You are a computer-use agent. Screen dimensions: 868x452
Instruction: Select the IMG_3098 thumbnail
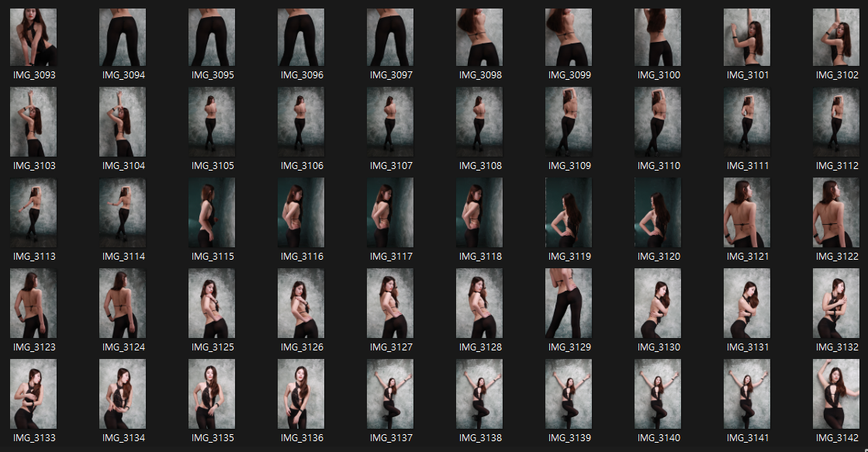coord(479,37)
